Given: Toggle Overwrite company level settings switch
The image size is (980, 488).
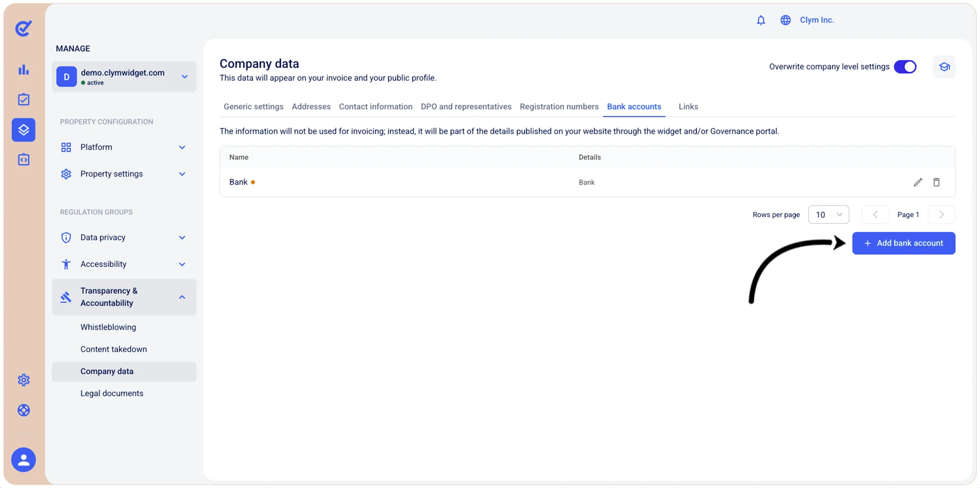Looking at the screenshot, I should (x=905, y=67).
